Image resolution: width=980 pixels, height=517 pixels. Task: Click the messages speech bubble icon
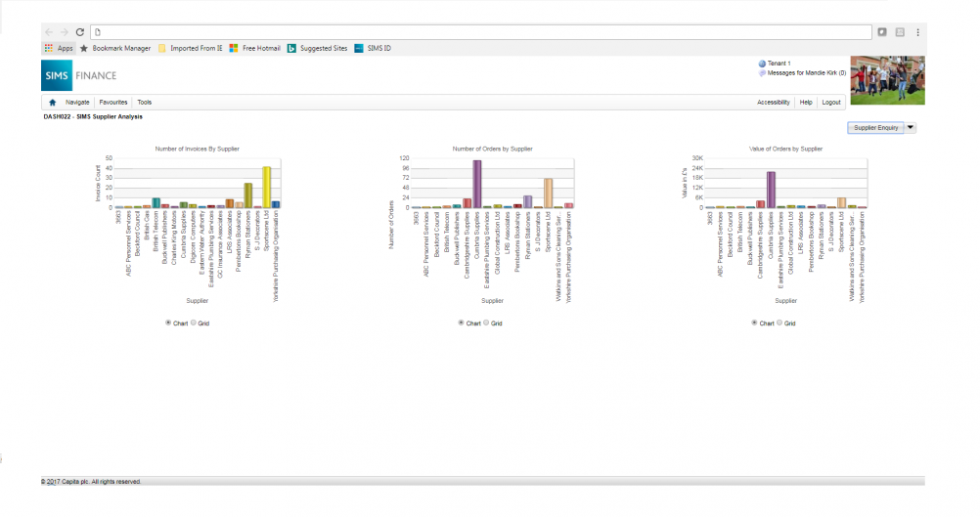coord(762,73)
